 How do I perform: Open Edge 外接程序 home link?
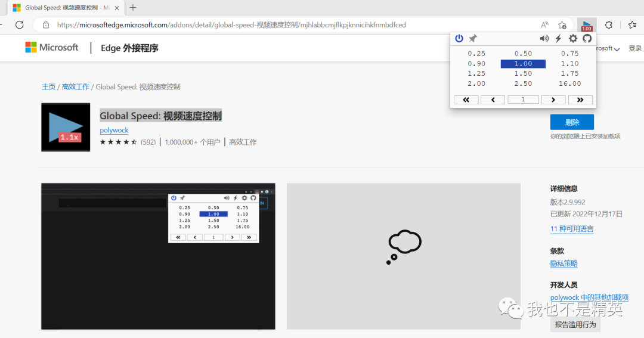129,48
